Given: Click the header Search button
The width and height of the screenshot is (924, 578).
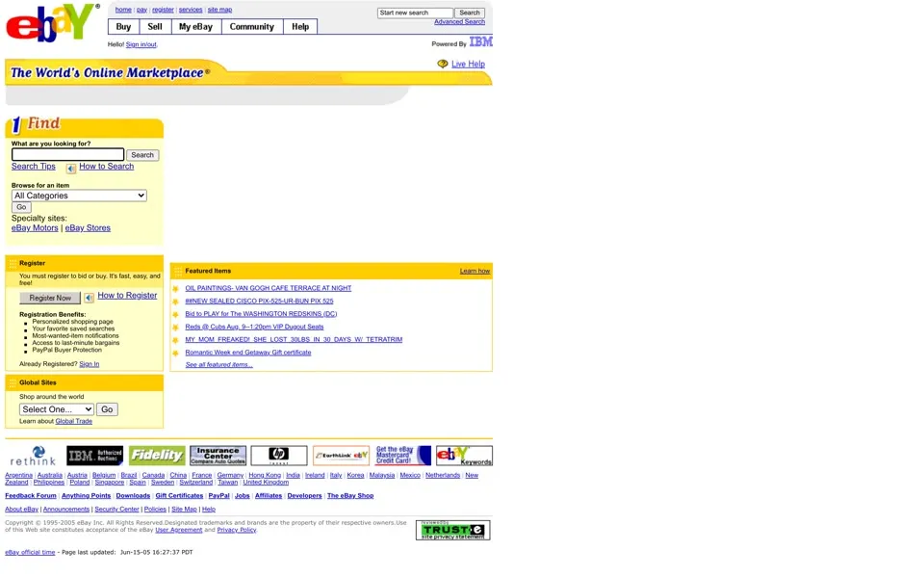Looking at the screenshot, I should (x=470, y=13).
